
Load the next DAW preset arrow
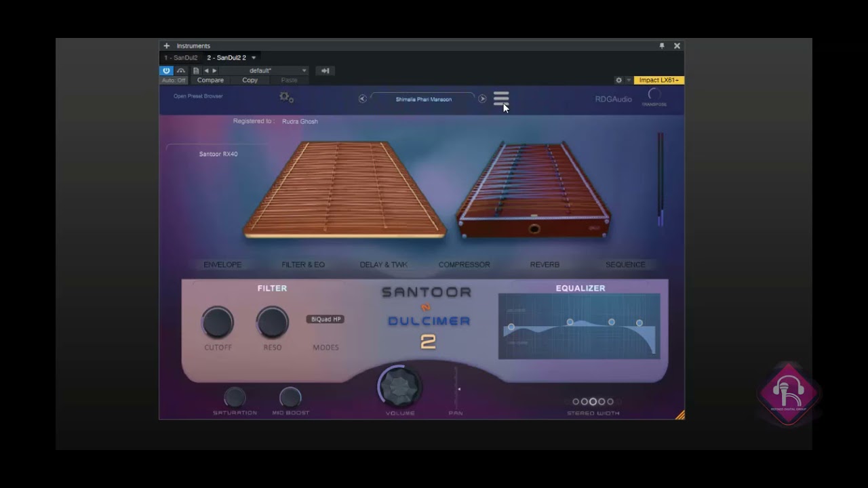click(x=214, y=70)
